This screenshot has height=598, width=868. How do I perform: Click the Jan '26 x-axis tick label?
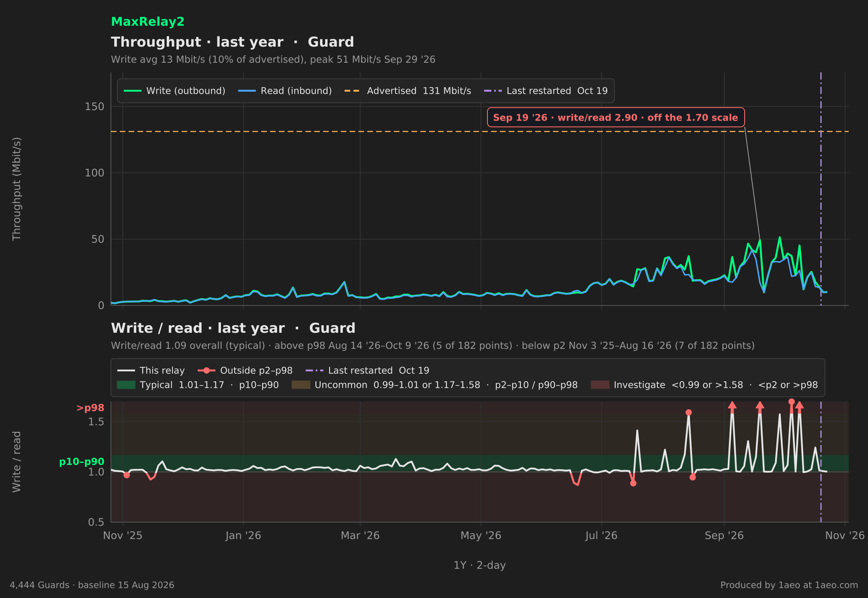[243, 536]
